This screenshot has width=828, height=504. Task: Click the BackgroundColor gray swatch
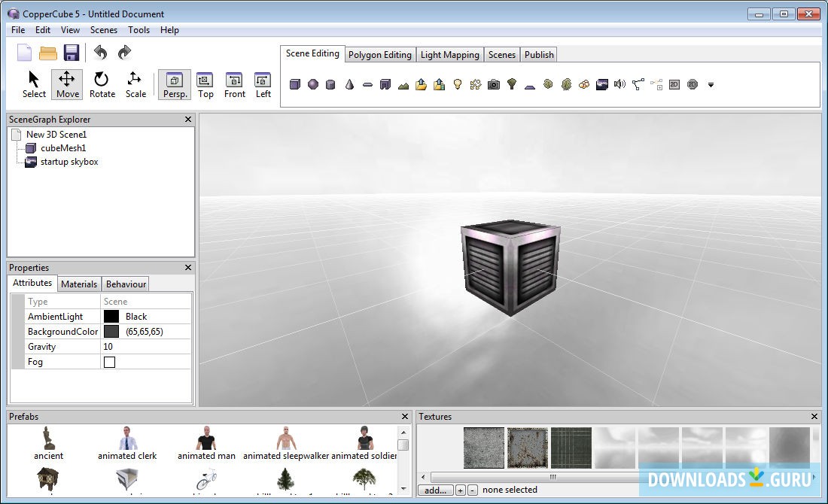point(111,332)
